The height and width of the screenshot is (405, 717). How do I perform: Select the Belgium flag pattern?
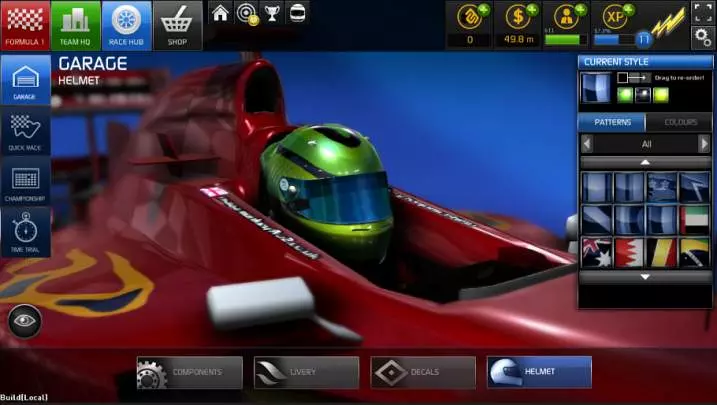[662, 252]
